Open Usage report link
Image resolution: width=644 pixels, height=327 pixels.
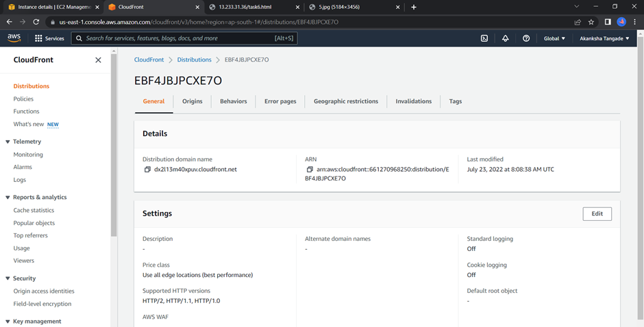[21, 248]
